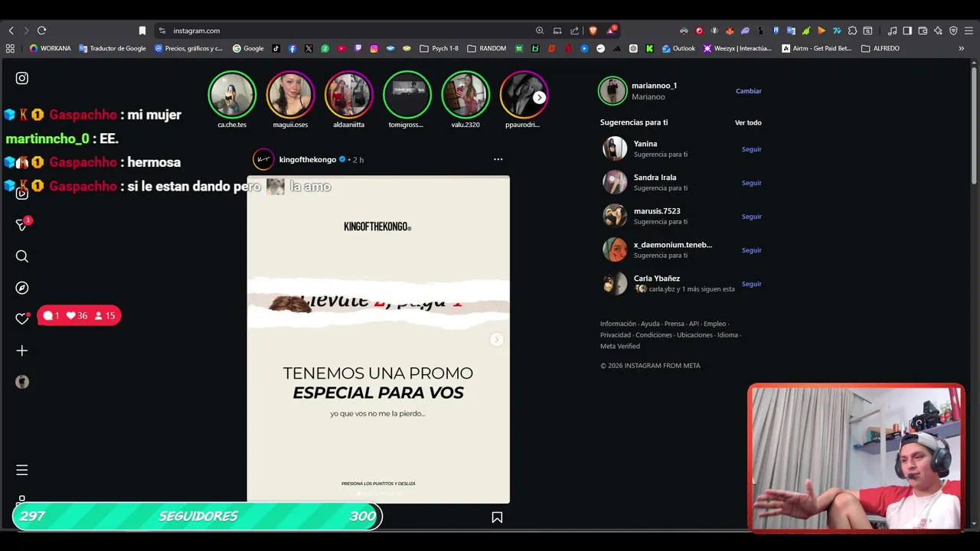Open WORKANA bookmark

pyautogui.click(x=50, y=48)
